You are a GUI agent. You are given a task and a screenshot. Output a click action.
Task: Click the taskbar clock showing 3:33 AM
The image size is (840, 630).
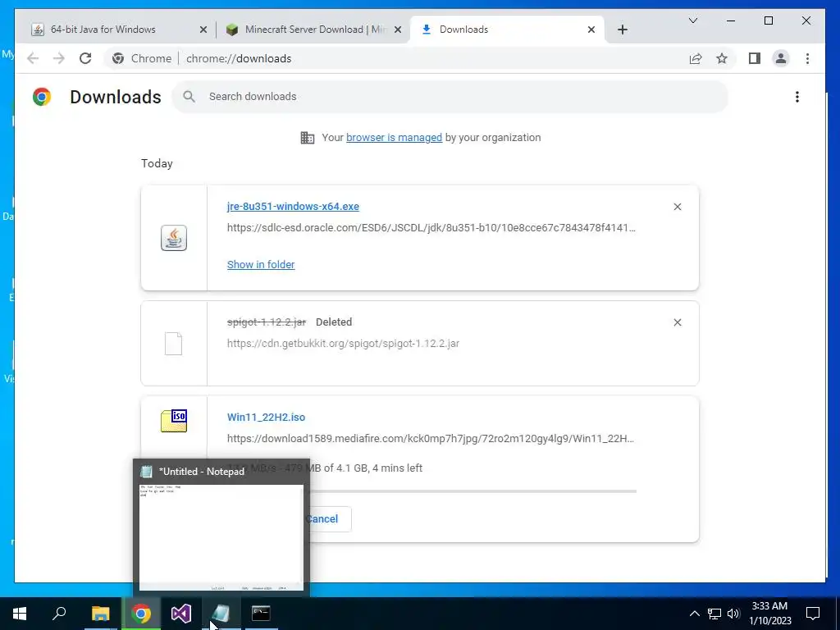(769, 614)
